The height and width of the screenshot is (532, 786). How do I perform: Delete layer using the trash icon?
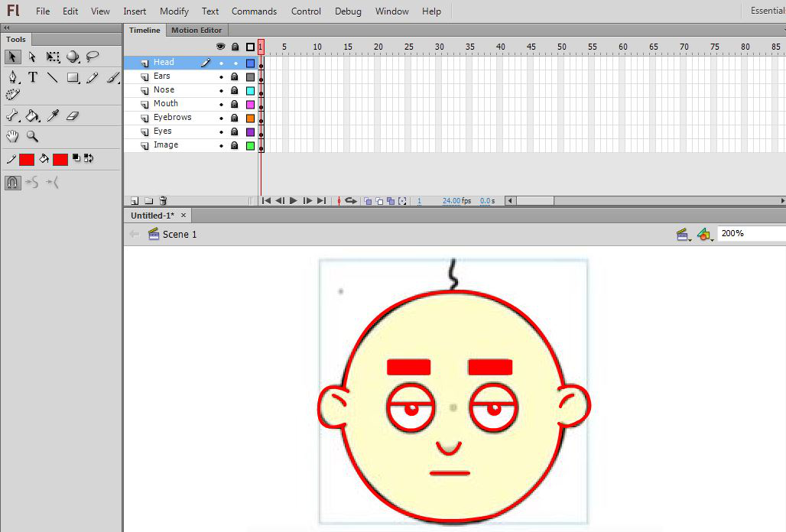pyautogui.click(x=163, y=201)
